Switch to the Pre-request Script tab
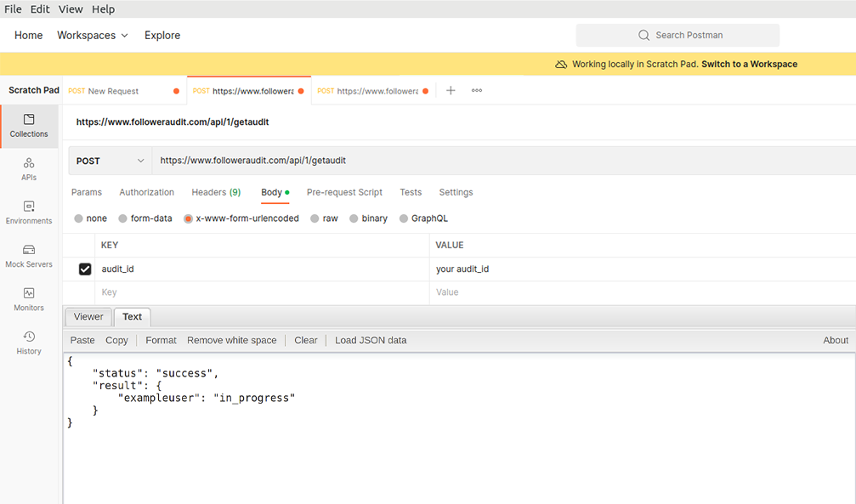The width and height of the screenshot is (856, 504). pyautogui.click(x=344, y=192)
